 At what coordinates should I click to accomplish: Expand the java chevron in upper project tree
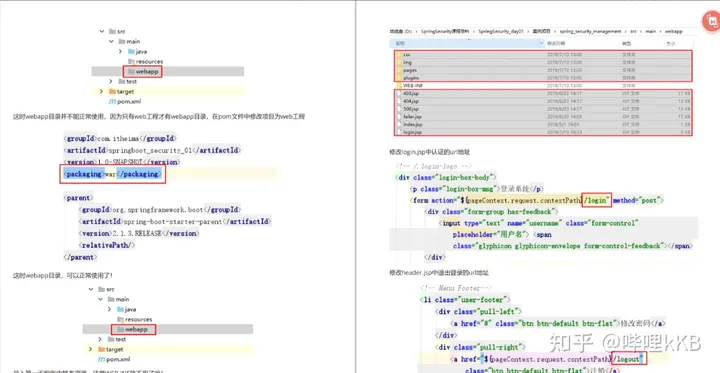tap(120, 51)
